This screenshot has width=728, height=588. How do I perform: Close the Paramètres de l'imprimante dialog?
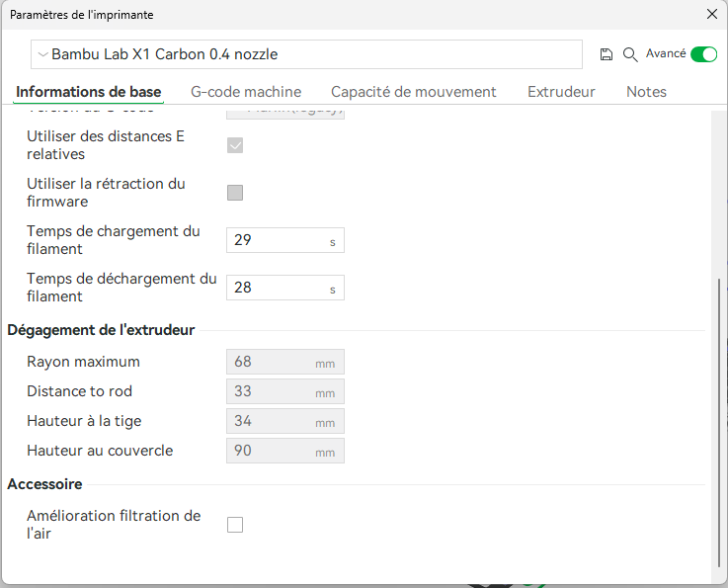pyautogui.click(x=711, y=15)
